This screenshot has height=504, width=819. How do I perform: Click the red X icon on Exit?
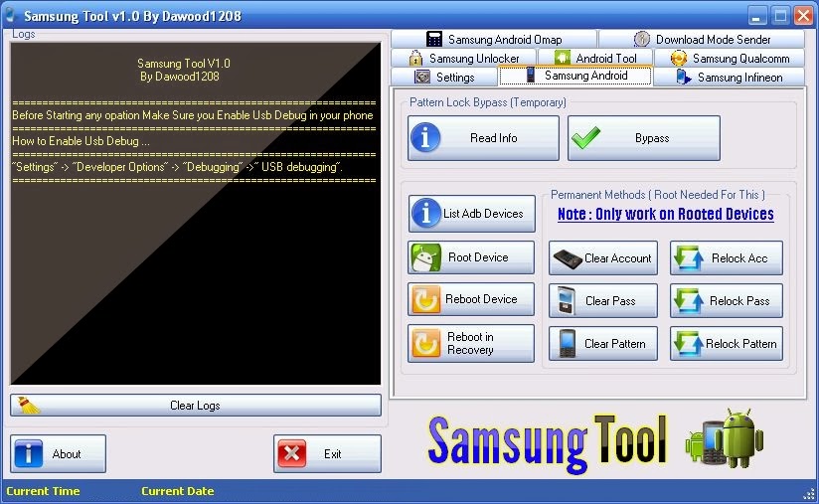coord(292,453)
